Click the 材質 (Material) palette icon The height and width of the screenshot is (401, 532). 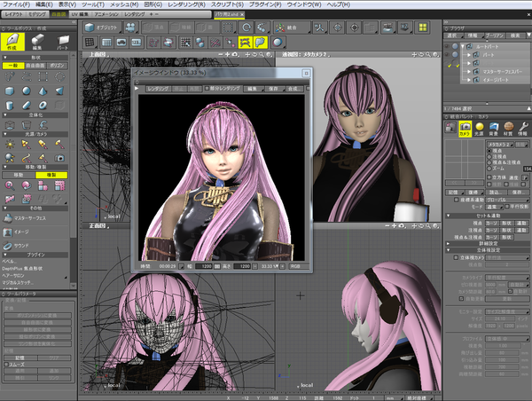508,128
